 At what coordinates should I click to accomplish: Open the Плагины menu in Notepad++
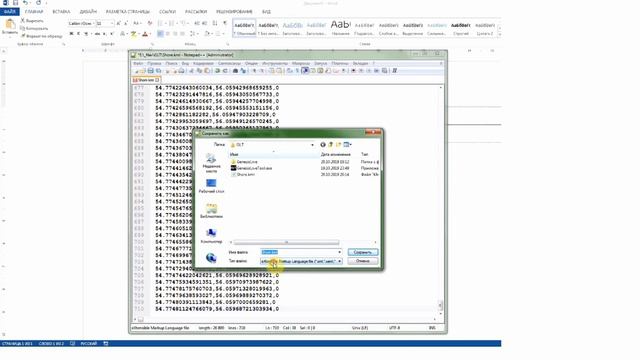[x=340, y=64]
